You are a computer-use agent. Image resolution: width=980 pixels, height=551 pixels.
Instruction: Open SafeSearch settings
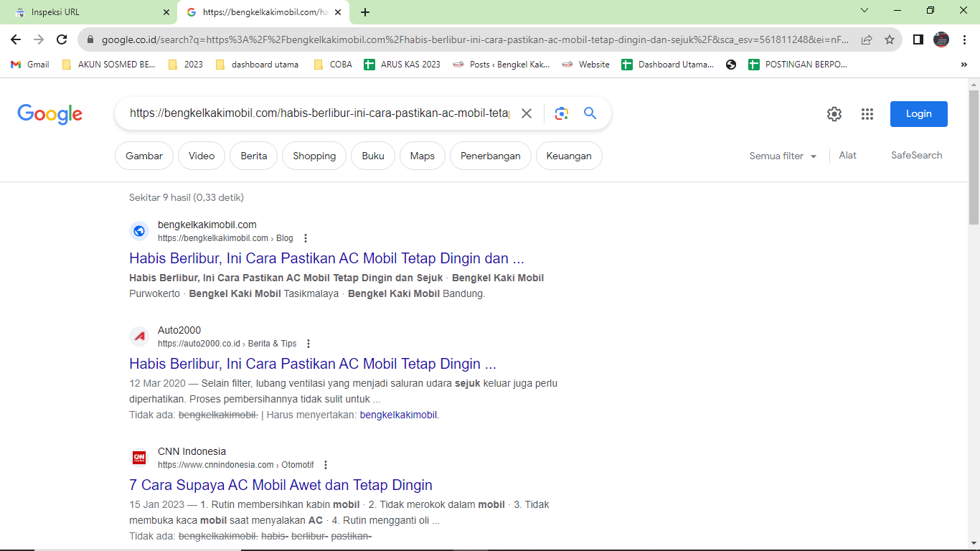point(917,155)
